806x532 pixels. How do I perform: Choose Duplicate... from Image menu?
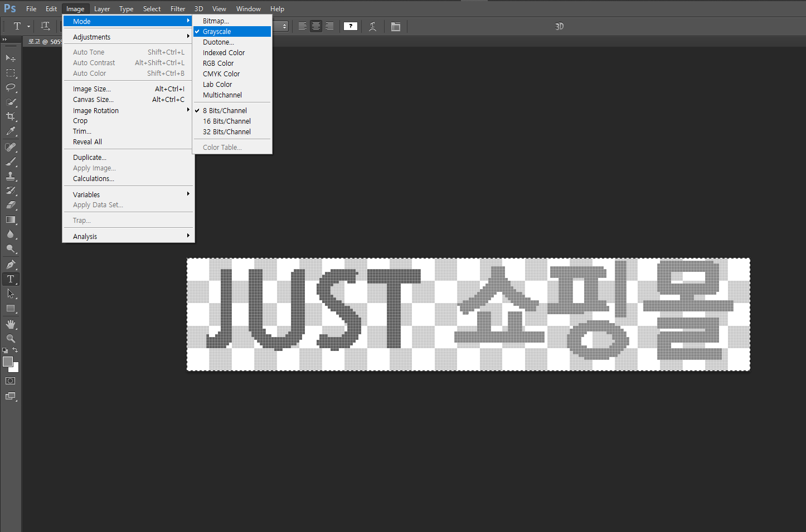(128, 158)
